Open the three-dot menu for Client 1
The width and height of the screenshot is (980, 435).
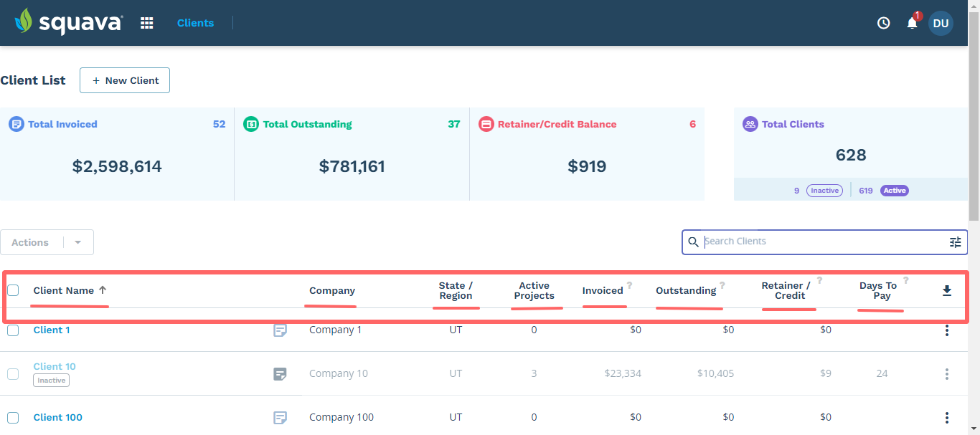pos(947,330)
